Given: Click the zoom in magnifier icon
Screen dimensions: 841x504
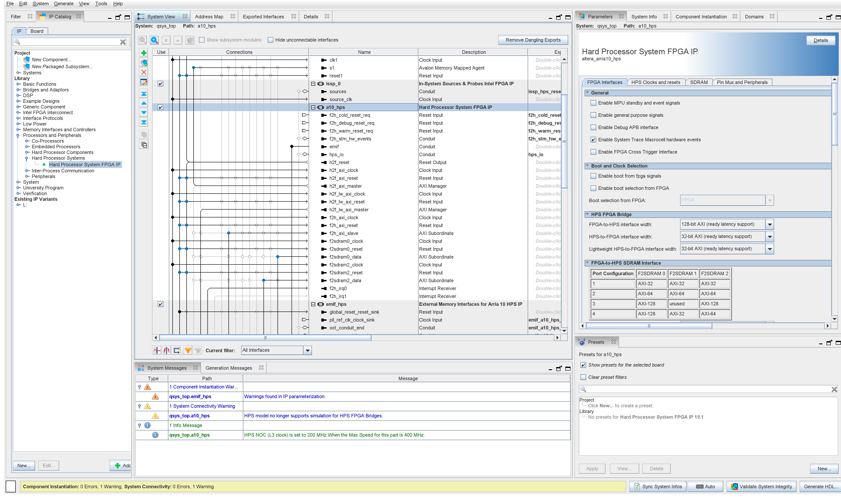Looking at the screenshot, I should click(x=154, y=40).
